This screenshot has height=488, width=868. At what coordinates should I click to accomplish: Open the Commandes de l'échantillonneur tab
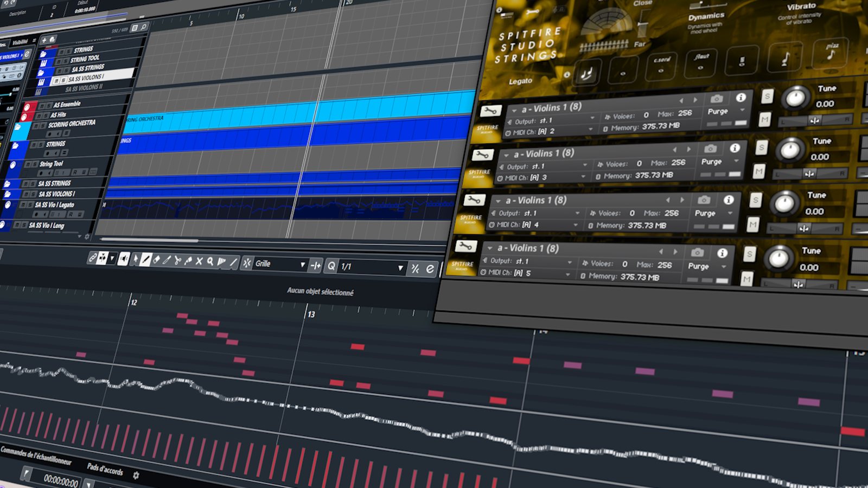click(36, 455)
